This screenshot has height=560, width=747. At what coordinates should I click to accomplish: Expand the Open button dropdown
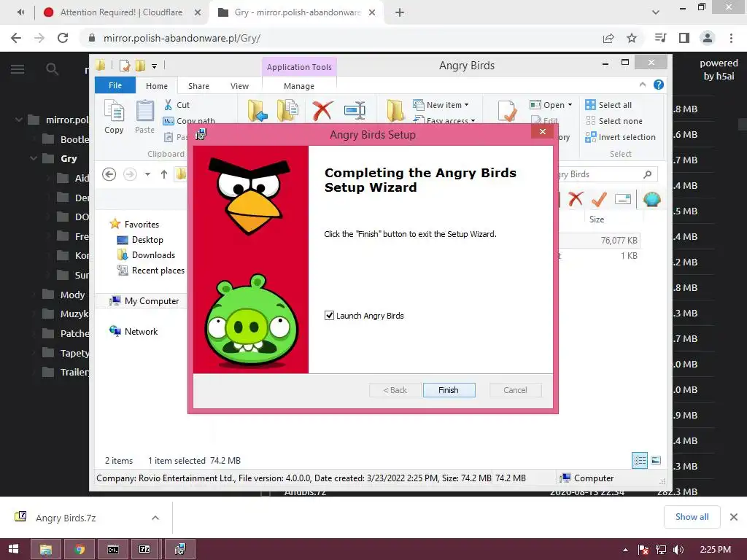pyautogui.click(x=570, y=105)
